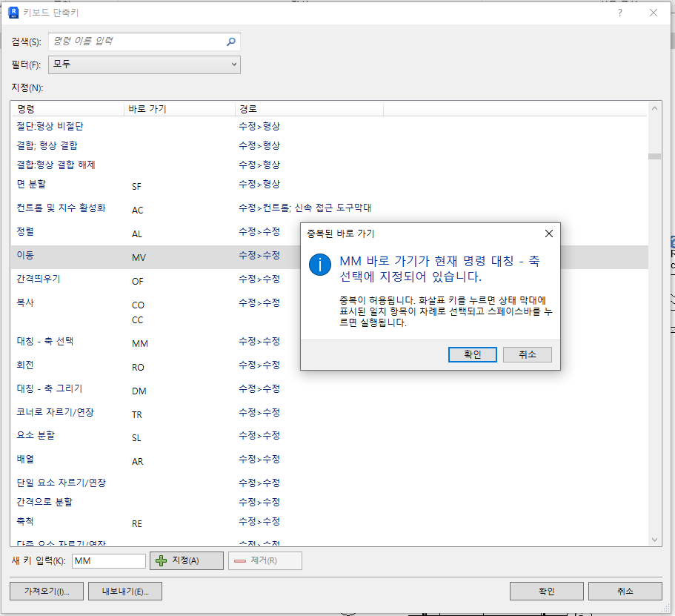Click the help question mark icon
Screen dimensions: 675x616
(x=619, y=12)
